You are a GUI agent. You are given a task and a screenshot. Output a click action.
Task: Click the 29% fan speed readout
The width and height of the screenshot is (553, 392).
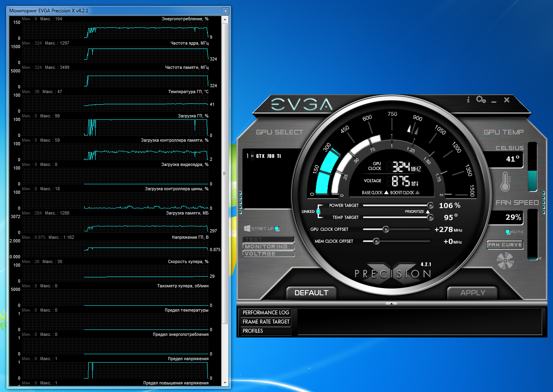[x=513, y=217]
